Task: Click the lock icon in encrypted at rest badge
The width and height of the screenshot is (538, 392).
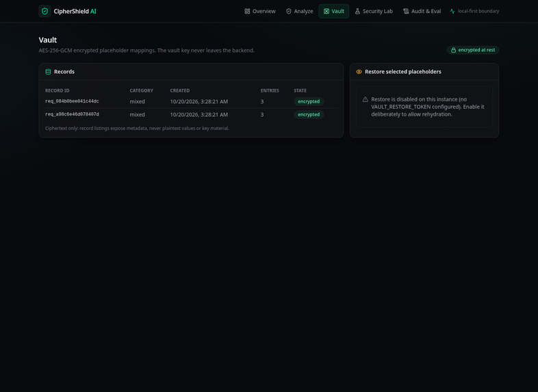Action: (453, 50)
